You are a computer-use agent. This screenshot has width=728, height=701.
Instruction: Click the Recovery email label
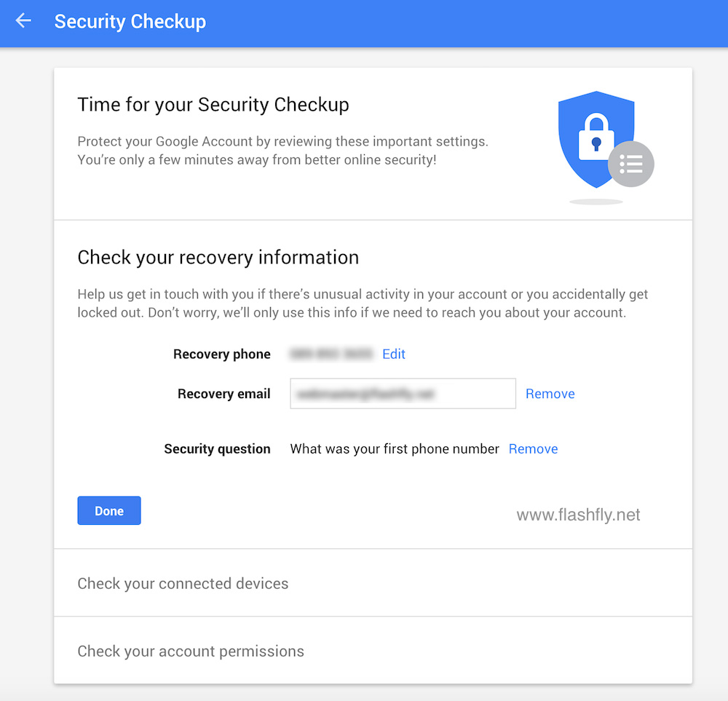(224, 394)
